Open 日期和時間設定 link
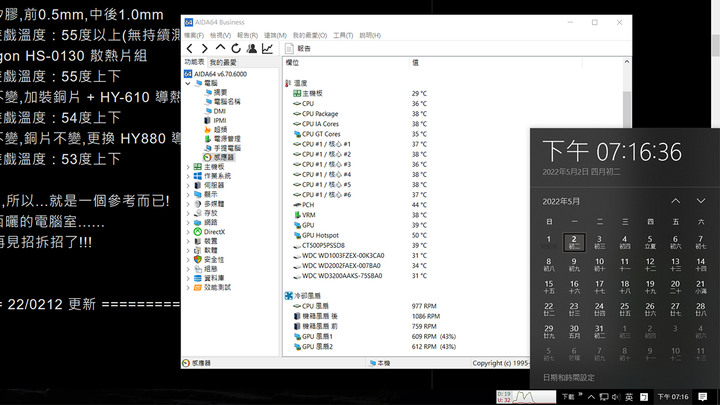This screenshot has height=405, width=720. point(568,377)
